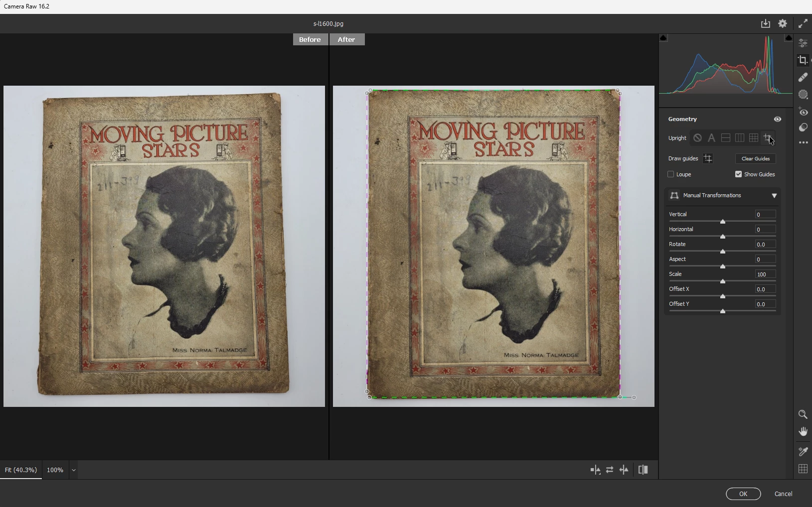Set zoom to 100%
The height and width of the screenshot is (507, 812).
tap(55, 470)
